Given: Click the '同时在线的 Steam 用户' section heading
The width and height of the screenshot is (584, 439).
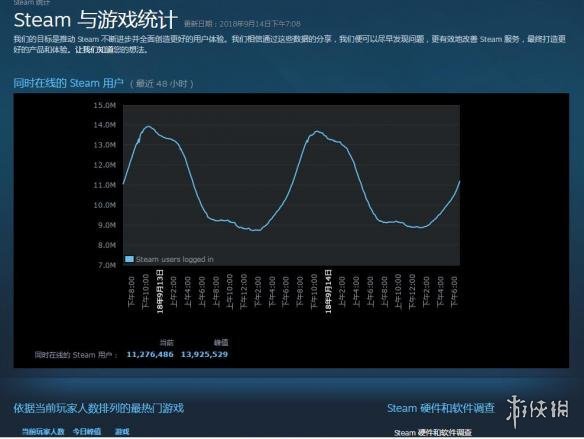Looking at the screenshot, I should pyautogui.click(x=69, y=83).
